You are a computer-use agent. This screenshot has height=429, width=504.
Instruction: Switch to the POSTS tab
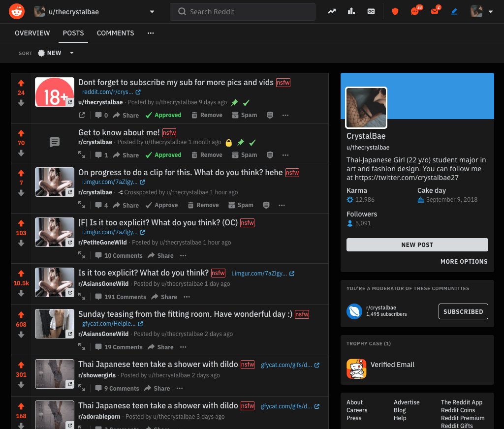[73, 33]
